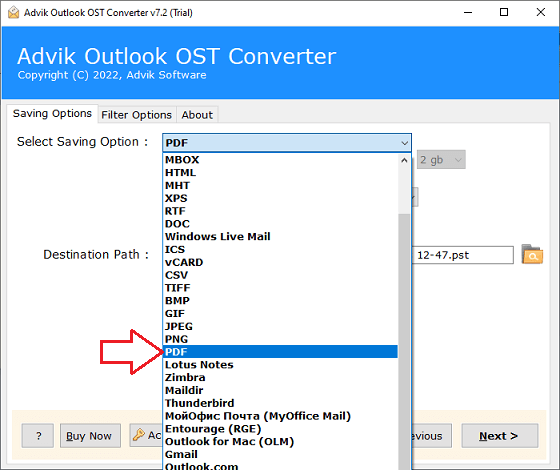Pick GIF in the format list
560x470 pixels.
tap(280, 314)
